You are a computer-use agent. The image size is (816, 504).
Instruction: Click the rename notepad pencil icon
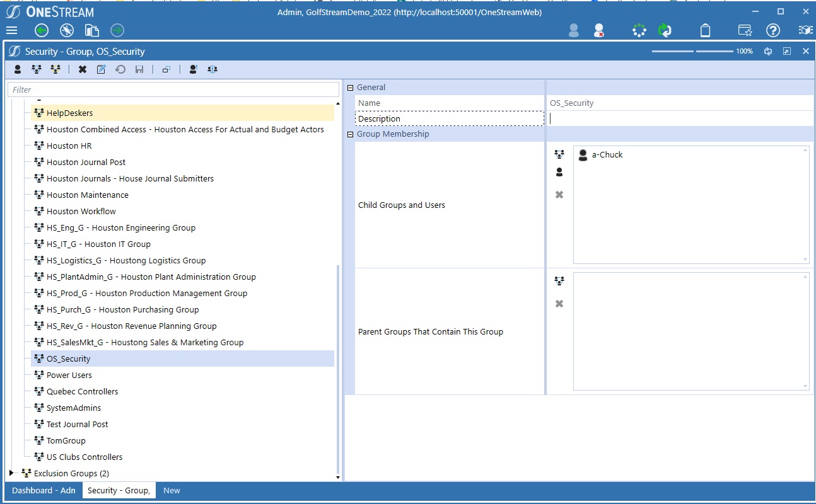coord(101,69)
